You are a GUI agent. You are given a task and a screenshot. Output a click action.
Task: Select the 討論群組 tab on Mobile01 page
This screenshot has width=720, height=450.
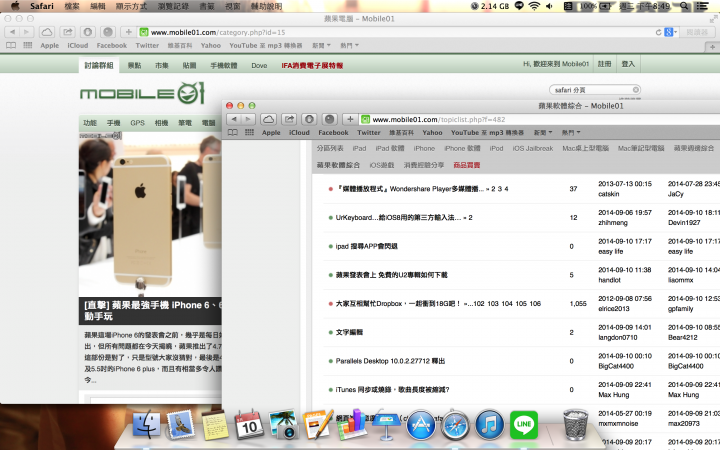point(99,65)
